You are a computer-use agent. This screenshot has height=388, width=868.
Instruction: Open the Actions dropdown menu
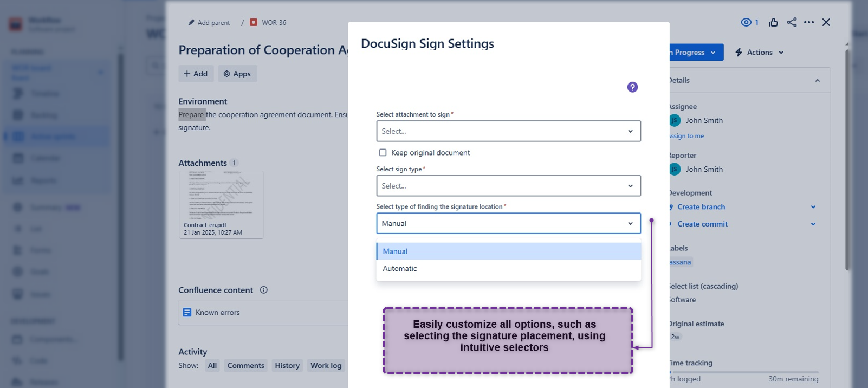[760, 53]
